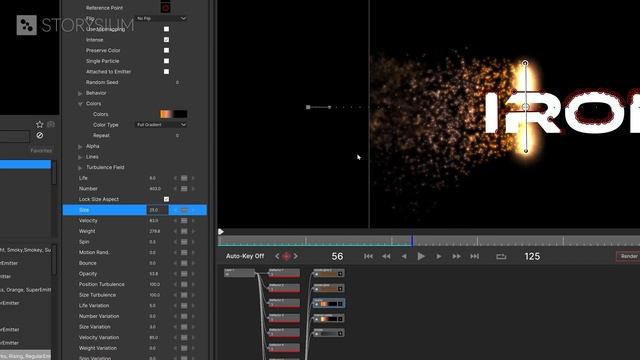The width and height of the screenshot is (640, 360).
Task: Open graph icon for Position Turbulence
Action: (184, 284)
